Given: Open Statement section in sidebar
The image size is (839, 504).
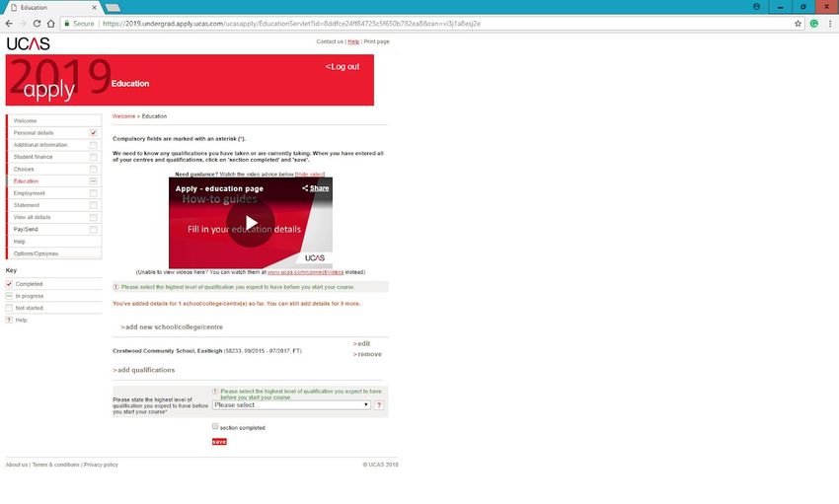Looking at the screenshot, I should point(27,205).
